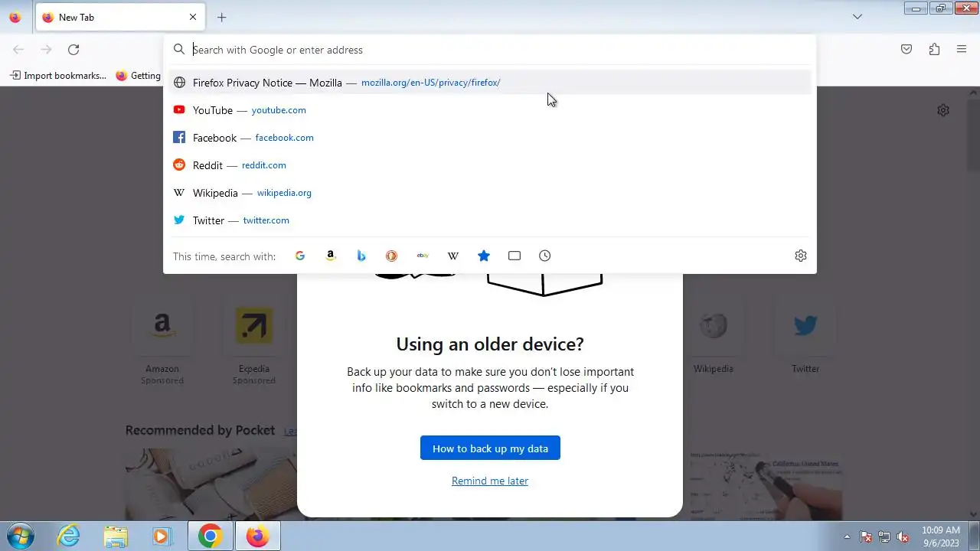Screen dimensions: 980x551
Task: Click Remind me later link
Action: [490, 481]
